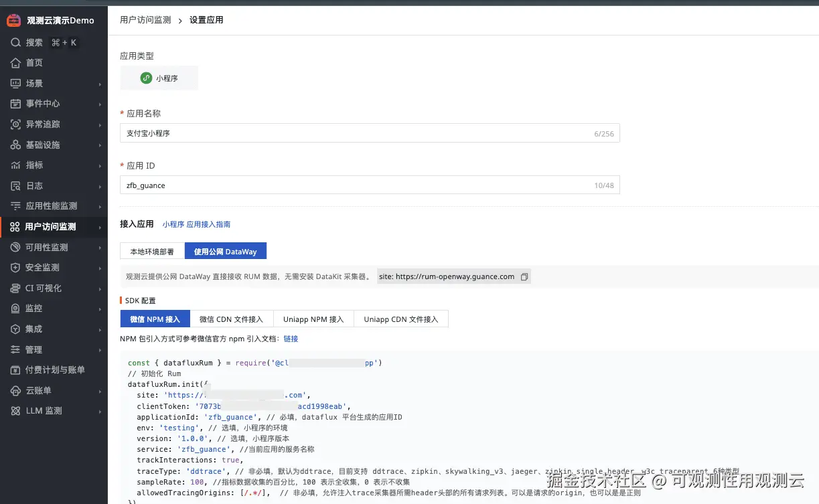Expand the 基础设施 menu arrow

[100, 146]
